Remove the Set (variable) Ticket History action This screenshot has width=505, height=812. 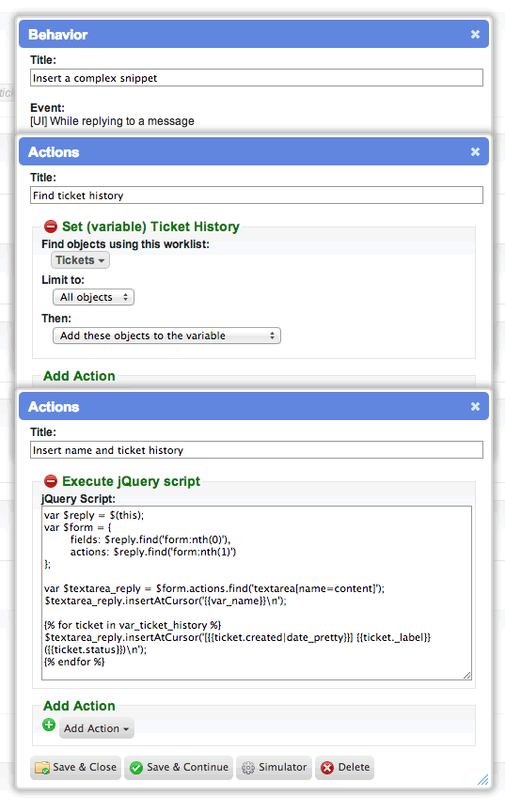pos(50,226)
